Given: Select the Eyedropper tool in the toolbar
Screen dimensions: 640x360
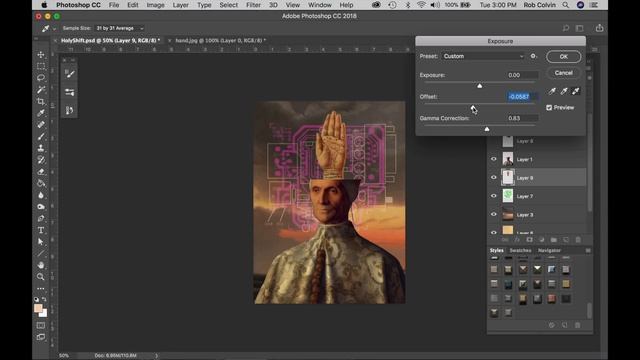Looking at the screenshot, I should [41, 113].
